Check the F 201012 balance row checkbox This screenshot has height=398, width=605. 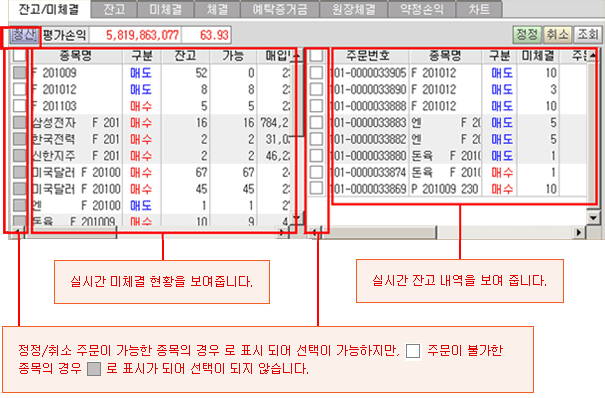pos(19,89)
